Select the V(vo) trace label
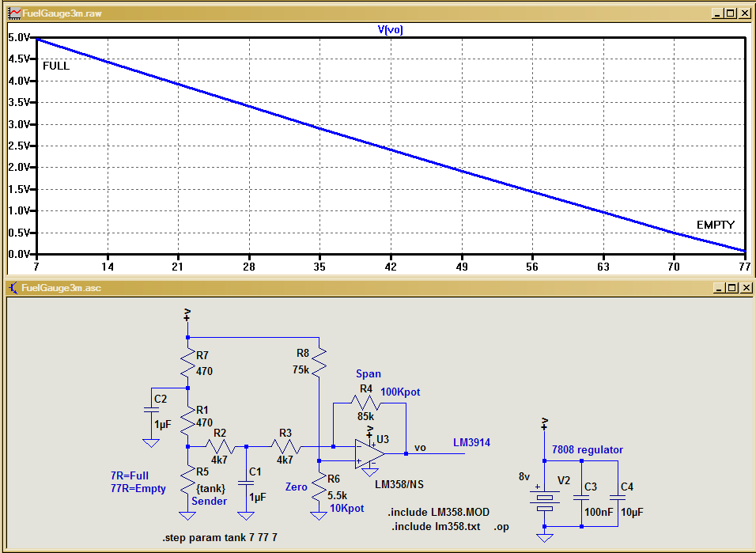The image size is (756, 553). [x=390, y=30]
